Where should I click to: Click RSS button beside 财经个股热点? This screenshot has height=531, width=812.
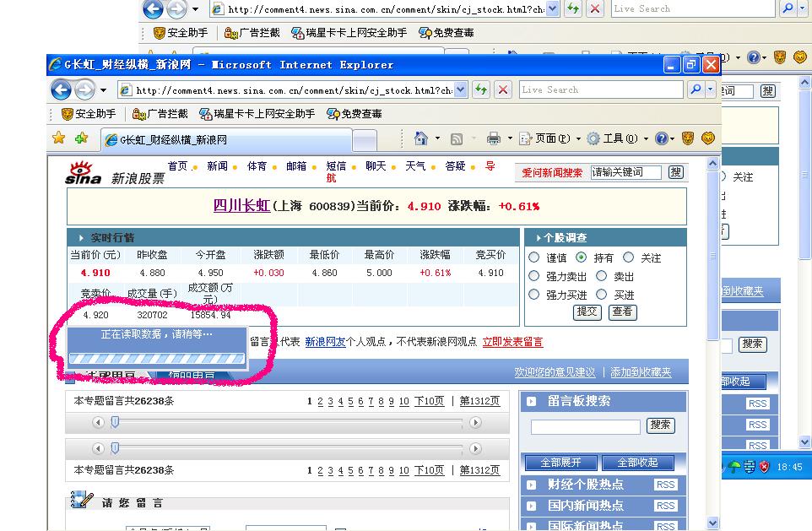point(665,485)
